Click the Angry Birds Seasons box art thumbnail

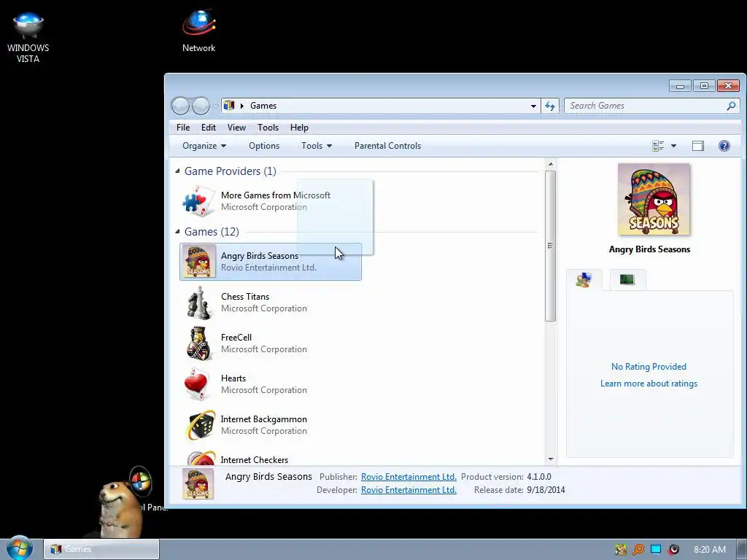pos(654,199)
